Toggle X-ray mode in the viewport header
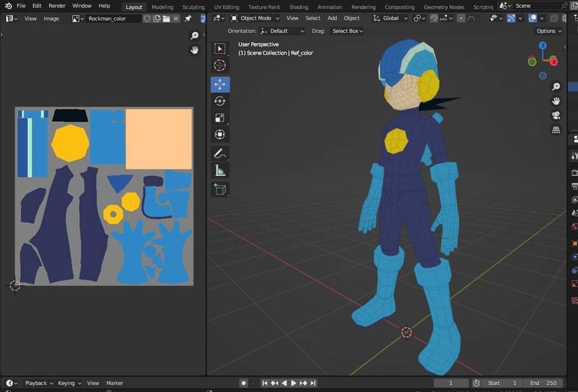Viewport: 578px width, 392px height. (x=554, y=18)
